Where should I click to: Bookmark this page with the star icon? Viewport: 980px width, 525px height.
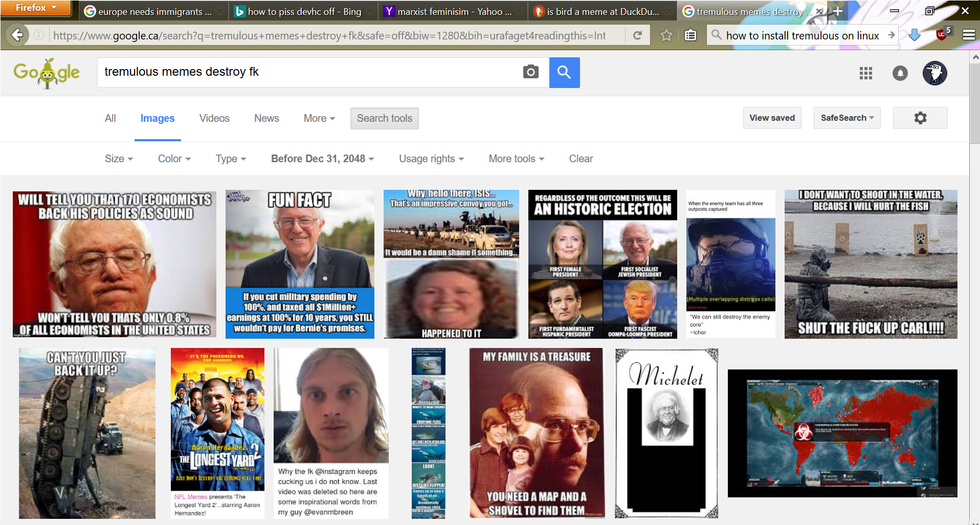[666, 35]
